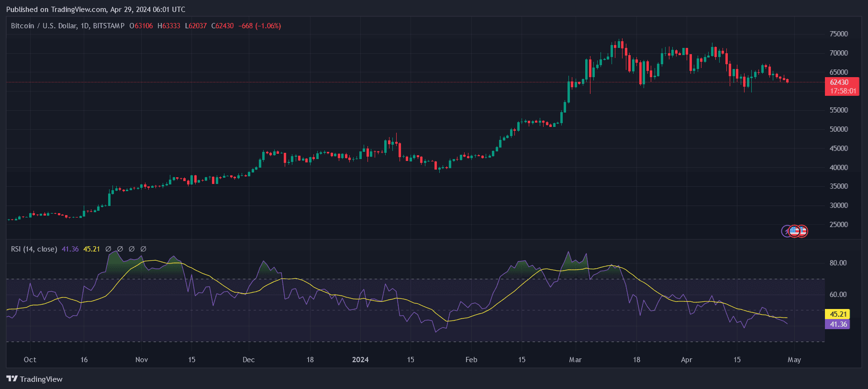
Task: Click the first ∅ symbol after RSI values
Action: coord(108,249)
